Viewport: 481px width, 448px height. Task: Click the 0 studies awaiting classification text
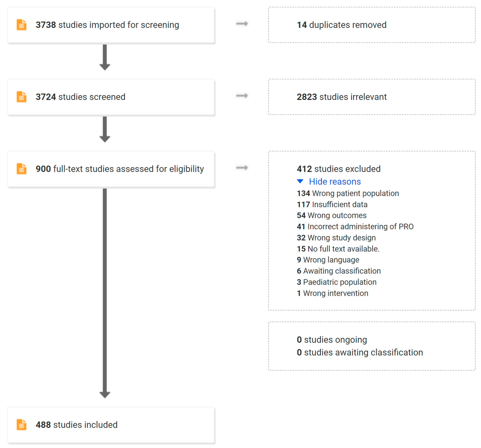point(360,352)
